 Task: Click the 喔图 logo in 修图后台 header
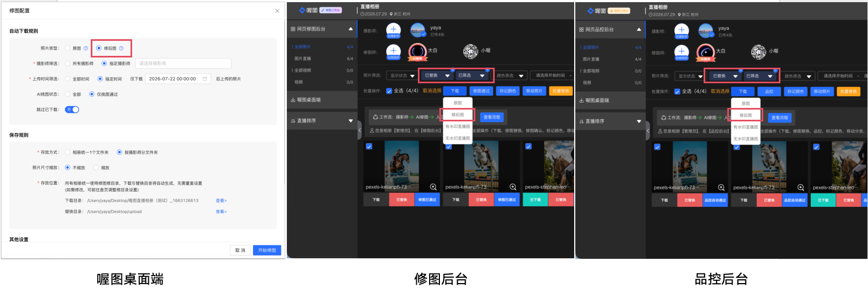tap(308, 10)
